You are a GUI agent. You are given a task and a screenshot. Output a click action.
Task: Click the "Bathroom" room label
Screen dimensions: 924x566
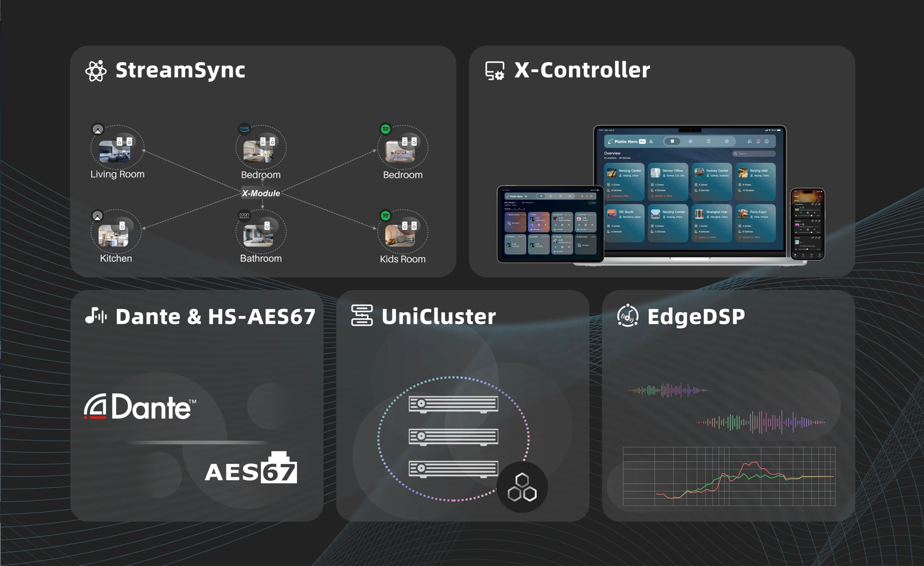[x=261, y=258]
